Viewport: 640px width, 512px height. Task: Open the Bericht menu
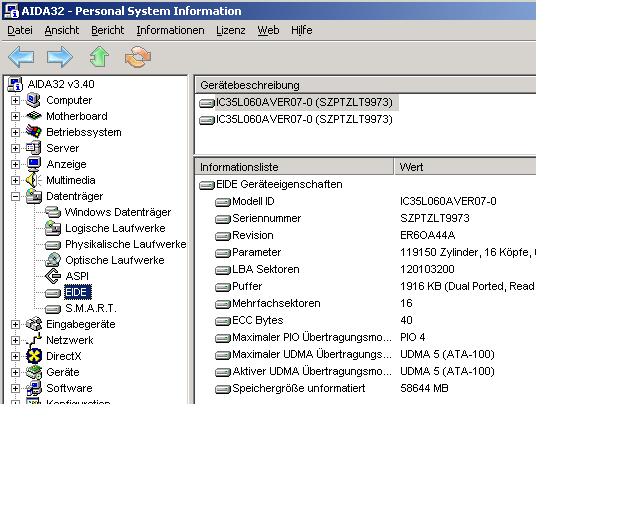pos(107,30)
